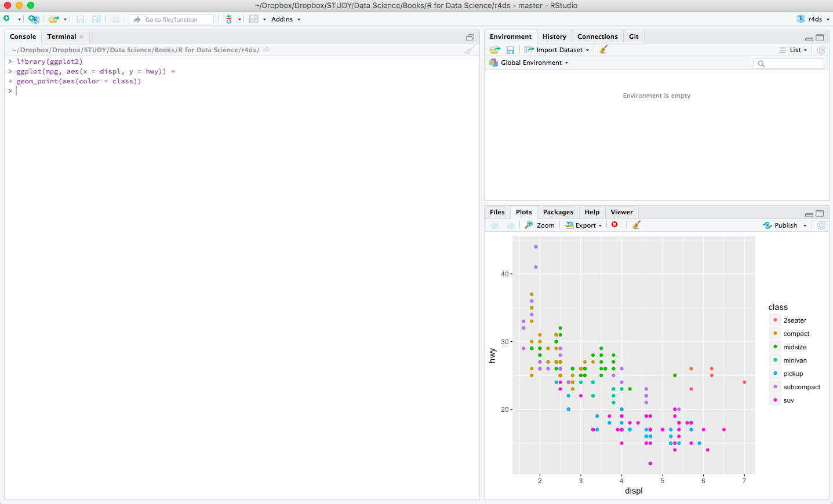Viewport: 833px width, 504px height.
Task: Switch to the Terminal tab
Action: click(x=61, y=36)
